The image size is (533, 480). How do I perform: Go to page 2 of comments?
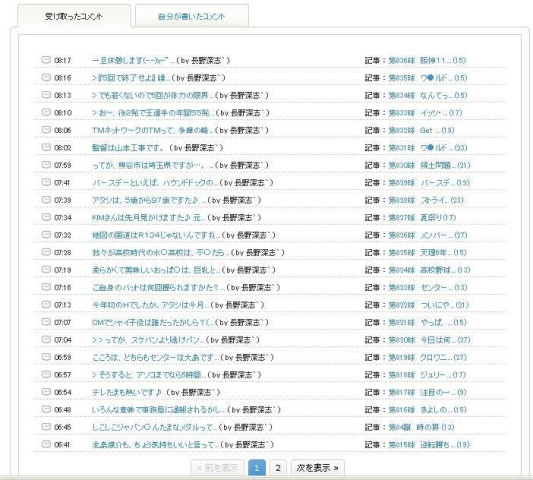pos(278,468)
